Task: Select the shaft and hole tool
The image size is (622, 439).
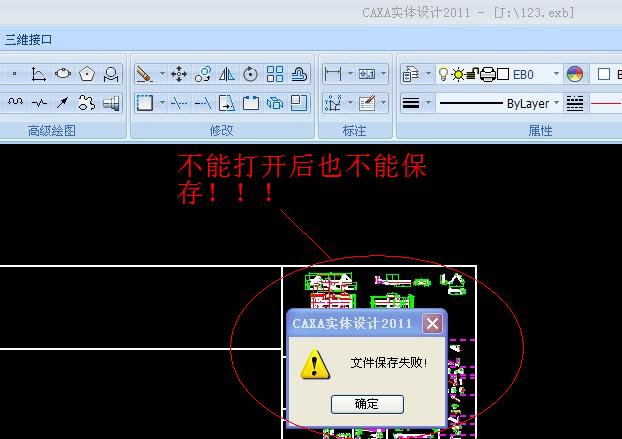Action: tap(111, 103)
